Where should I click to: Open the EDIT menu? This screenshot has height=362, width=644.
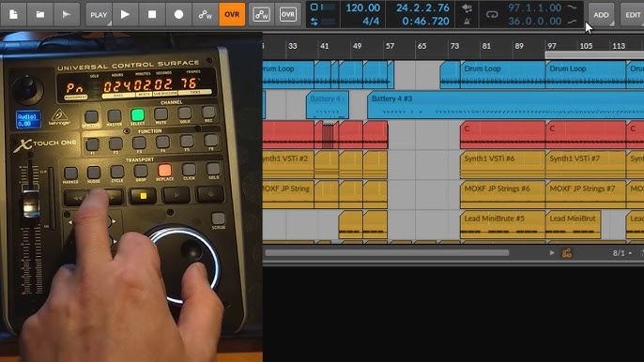(633, 15)
